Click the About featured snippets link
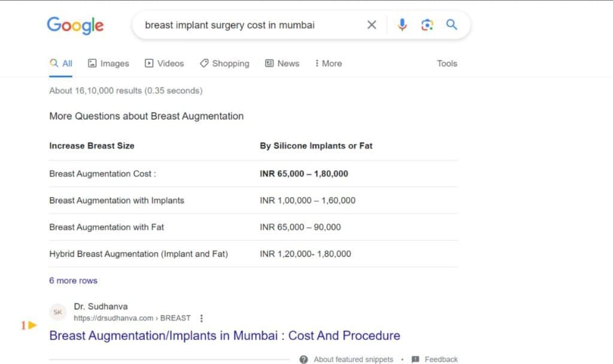The image size is (613, 364). (353, 359)
